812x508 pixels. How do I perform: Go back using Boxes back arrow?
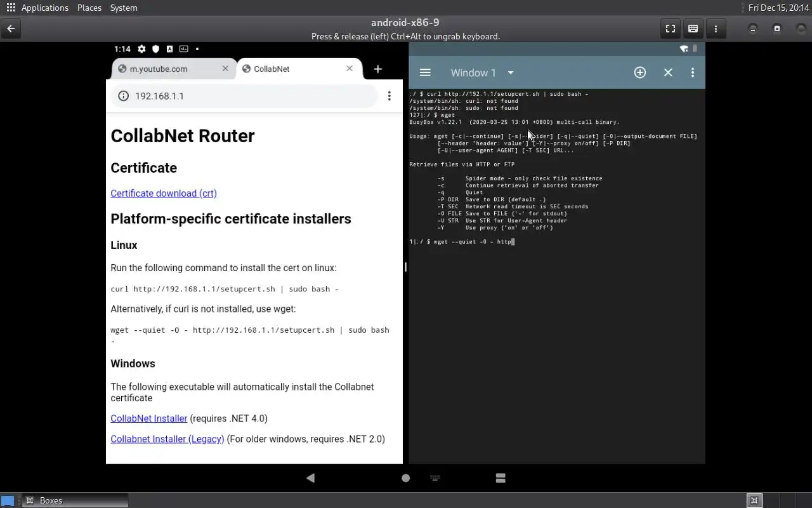[x=11, y=29]
